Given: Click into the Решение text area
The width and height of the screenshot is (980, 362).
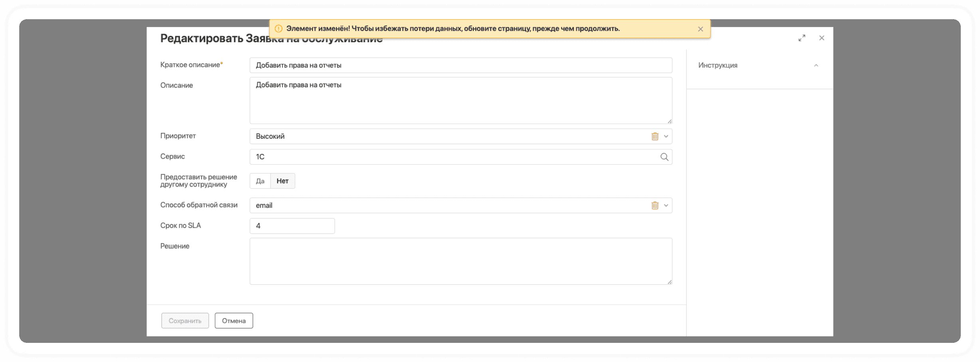Looking at the screenshot, I should [460, 261].
